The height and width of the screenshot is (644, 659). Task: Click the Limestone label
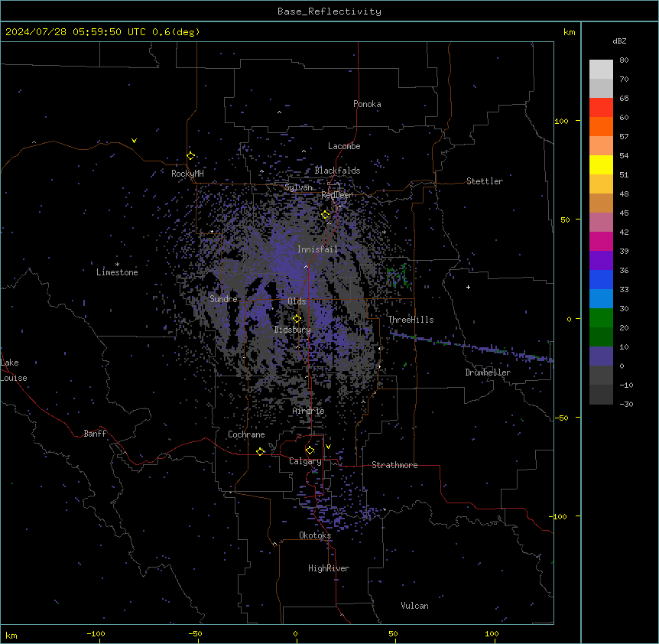[117, 272]
